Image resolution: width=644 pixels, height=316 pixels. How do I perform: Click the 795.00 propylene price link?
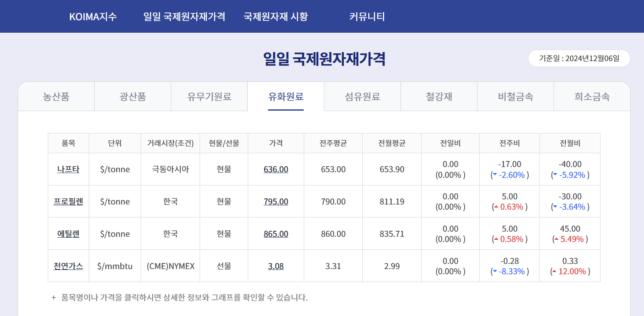coord(276,201)
